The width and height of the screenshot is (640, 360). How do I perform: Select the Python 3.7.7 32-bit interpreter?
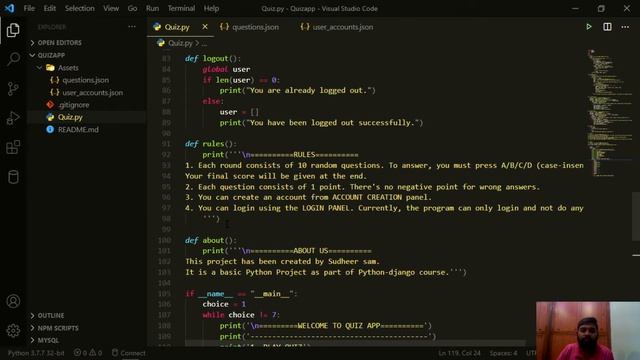[x=36, y=353]
